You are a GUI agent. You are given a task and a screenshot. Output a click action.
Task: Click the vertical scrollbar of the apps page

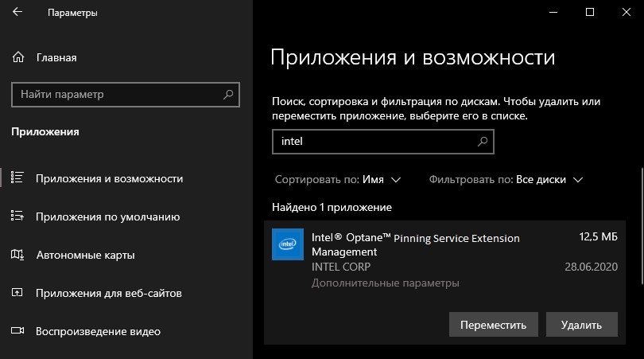pos(642,225)
